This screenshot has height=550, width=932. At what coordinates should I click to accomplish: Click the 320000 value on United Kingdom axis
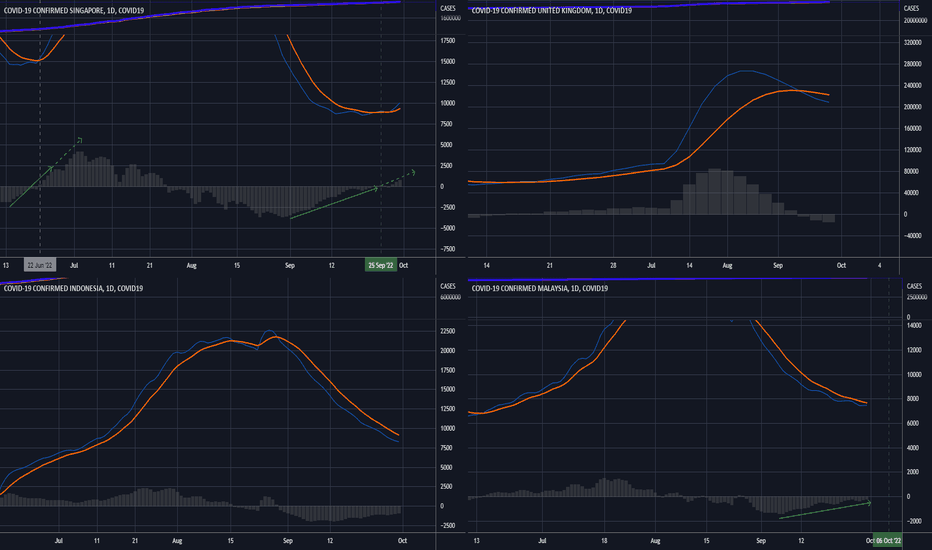tap(912, 43)
